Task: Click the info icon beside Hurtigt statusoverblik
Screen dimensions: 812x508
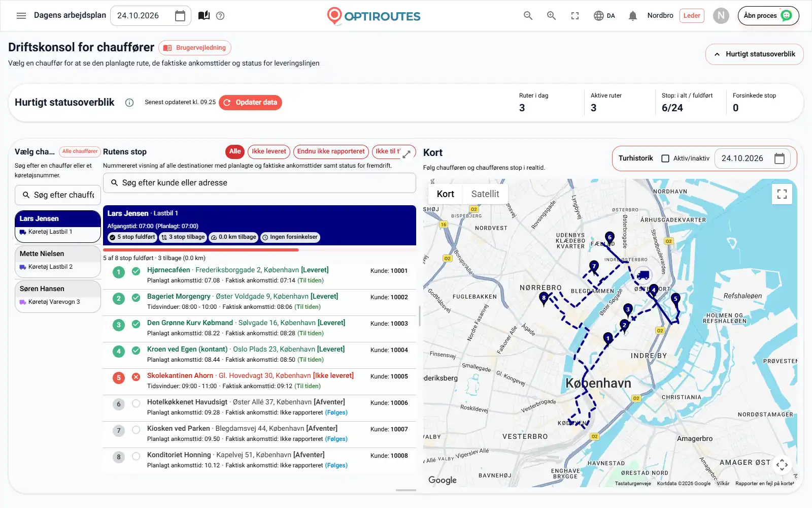Action: pyautogui.click(x=129, y=103)
